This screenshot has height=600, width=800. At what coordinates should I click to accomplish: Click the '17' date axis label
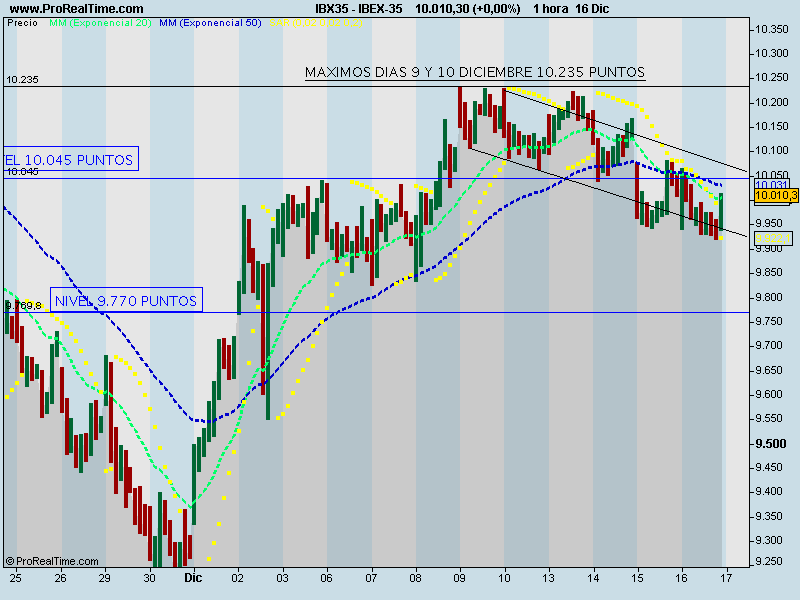click(726, 578)
